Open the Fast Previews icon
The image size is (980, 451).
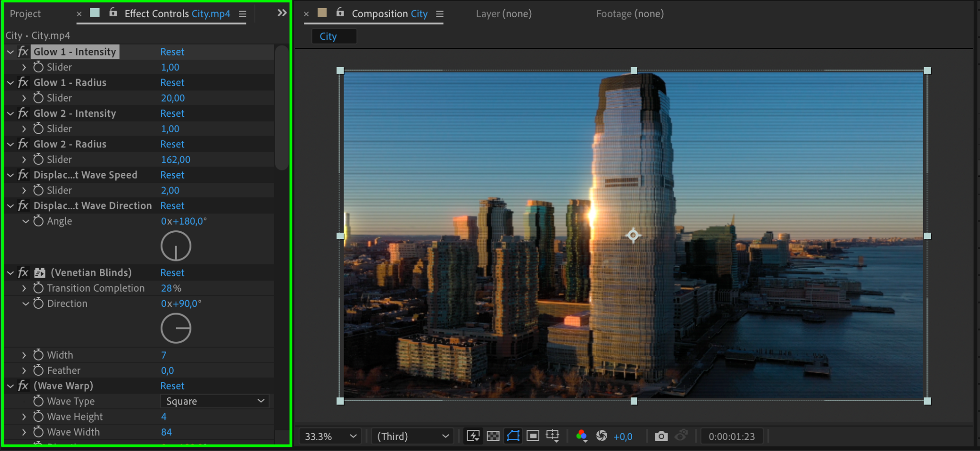(x=473, y=436)
